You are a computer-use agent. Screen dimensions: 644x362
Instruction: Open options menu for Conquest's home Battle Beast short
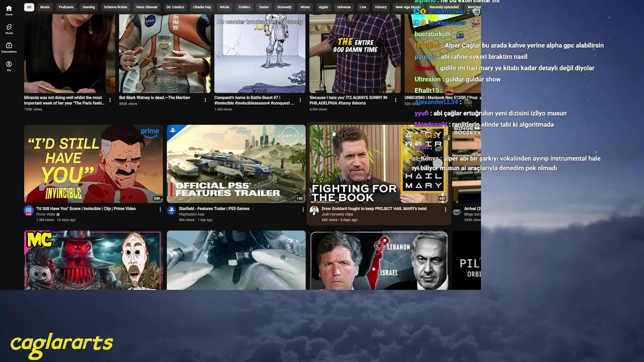pyautogui.click(x=300, y=100)
